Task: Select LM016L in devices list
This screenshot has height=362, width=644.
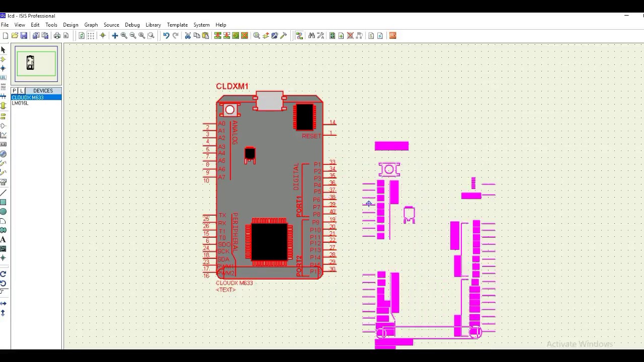Action: coord(36,103)
